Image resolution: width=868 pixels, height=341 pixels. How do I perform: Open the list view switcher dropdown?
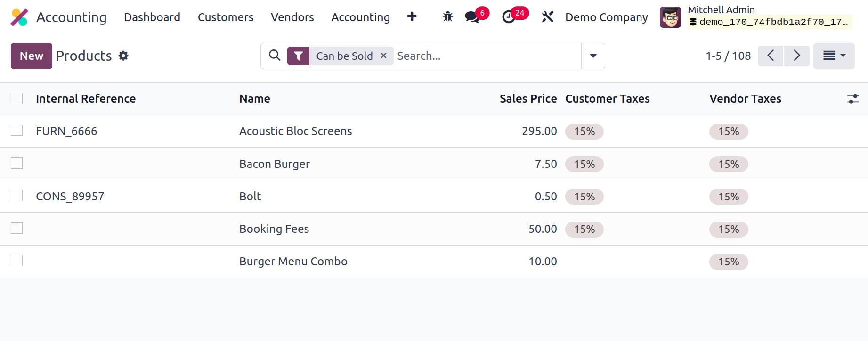[834, 56]
